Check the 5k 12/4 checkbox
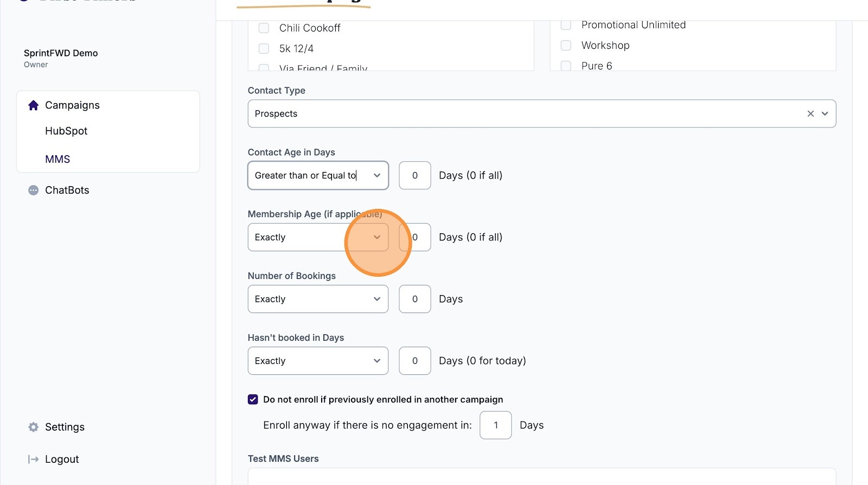 (264, 49)
